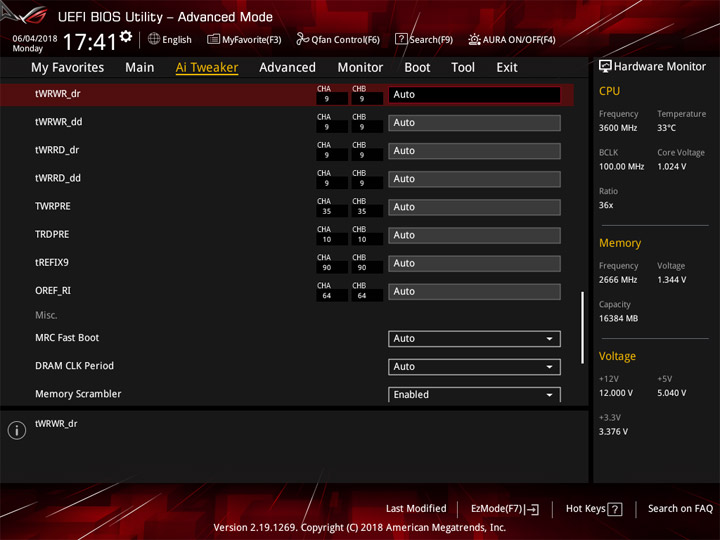The image size is (720, 540).
Task: Click the 3.376 V reading
Action: click(x=613, y=431)
